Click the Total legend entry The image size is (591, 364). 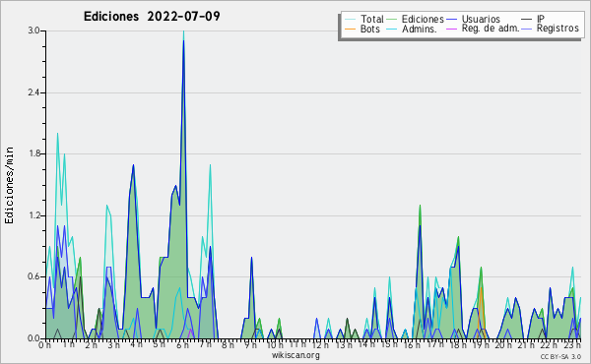tap(364, 19)
